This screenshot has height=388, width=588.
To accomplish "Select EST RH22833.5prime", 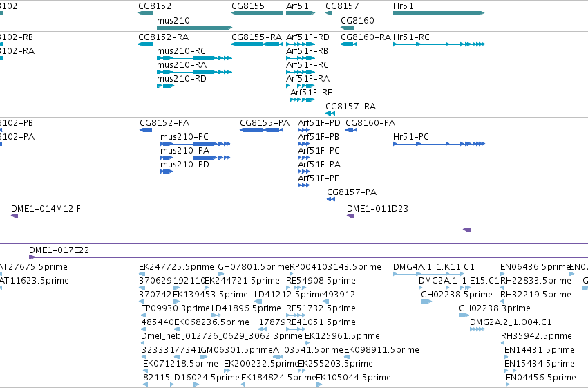I will click(502, 288).
